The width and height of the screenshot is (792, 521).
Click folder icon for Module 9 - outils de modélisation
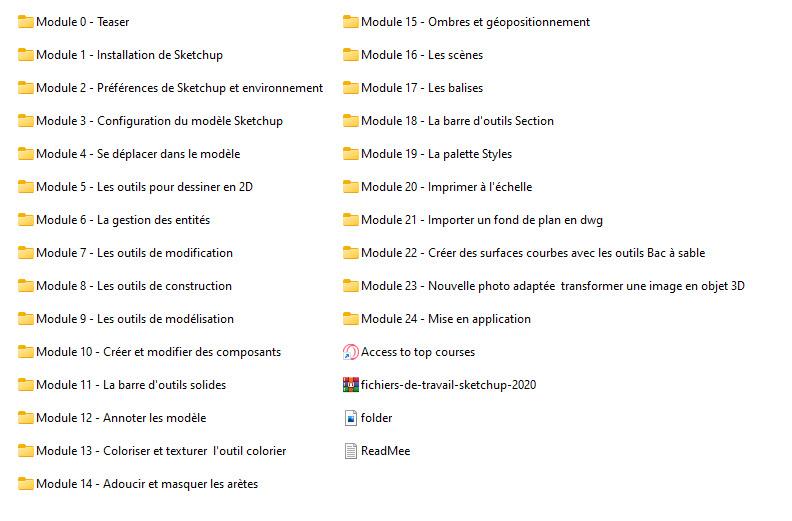[x=25, y=319]
